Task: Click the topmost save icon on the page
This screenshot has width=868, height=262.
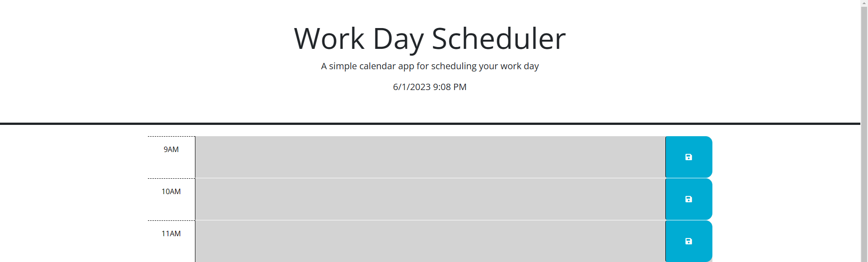Action: point(688,157)
